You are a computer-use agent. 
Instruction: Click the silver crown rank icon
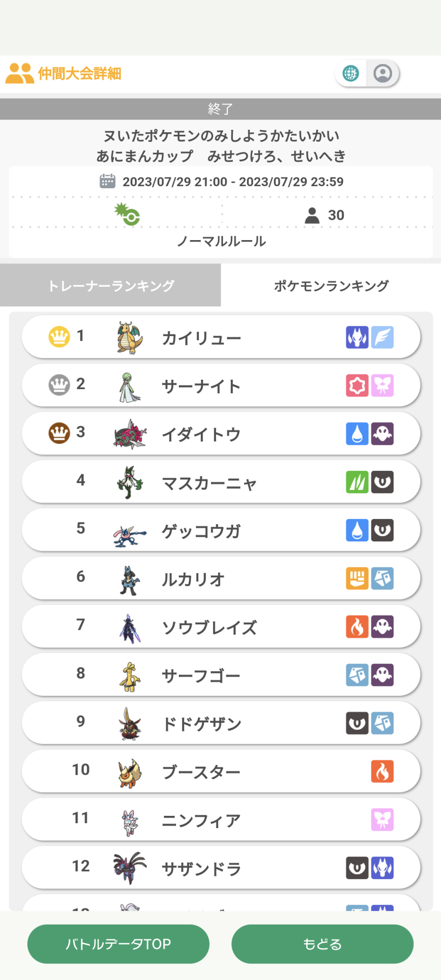coord(59,385)
